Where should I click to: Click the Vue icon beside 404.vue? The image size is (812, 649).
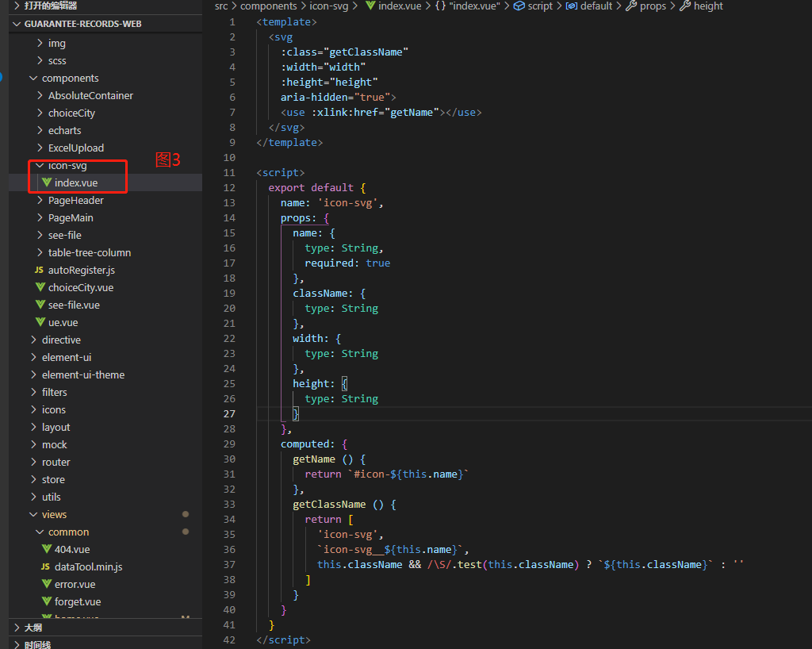[47, 549]
